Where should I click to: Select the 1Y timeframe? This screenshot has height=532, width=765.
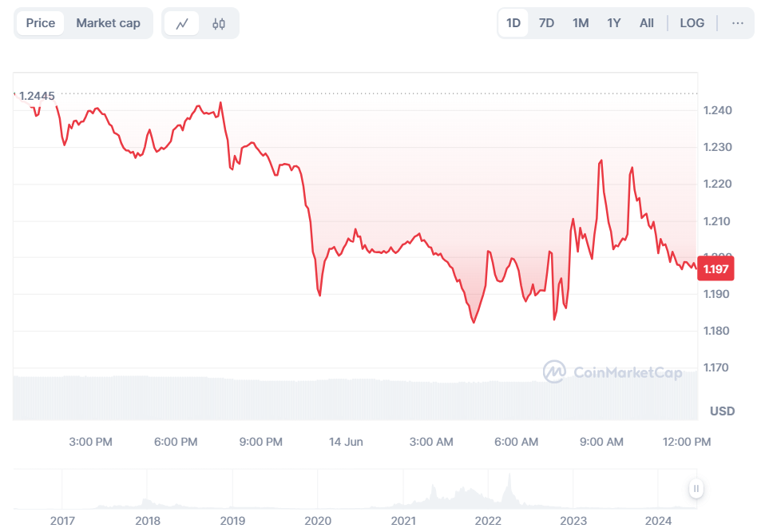(x=614, y=22)
